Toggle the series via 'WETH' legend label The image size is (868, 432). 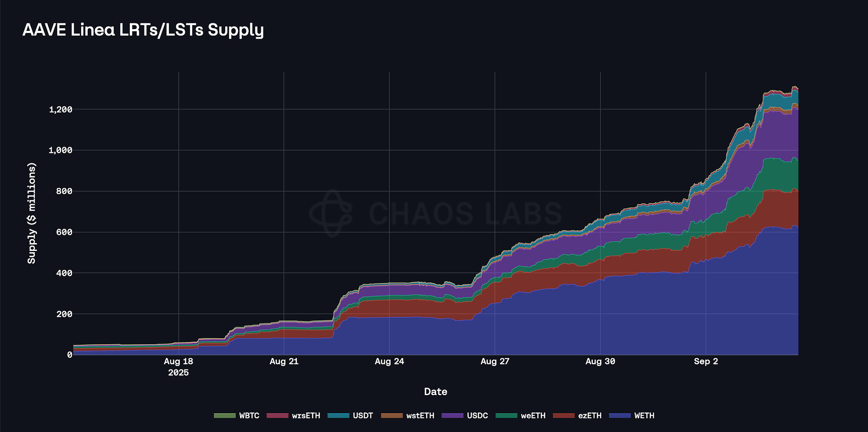point(644,416)
